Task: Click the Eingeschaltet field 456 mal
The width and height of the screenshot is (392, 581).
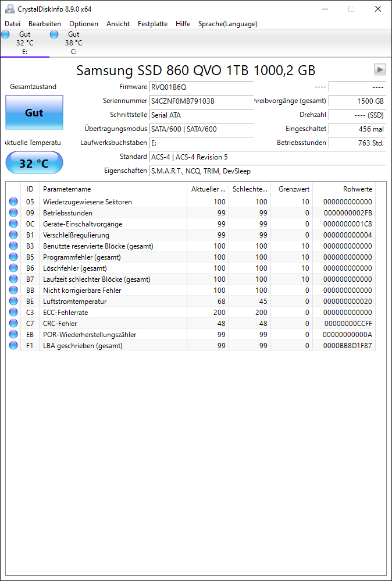Action: pos(357,129)
